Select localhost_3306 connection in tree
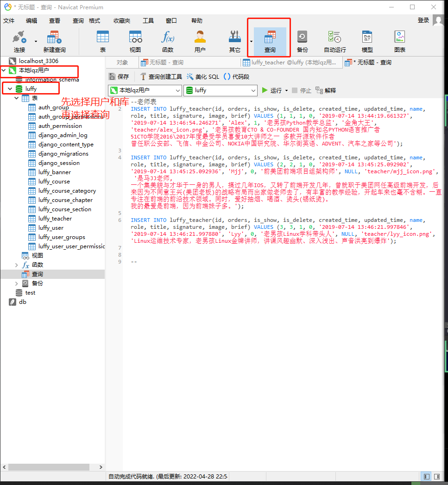Viewport: 448px width, 485px height. pos(38,61)
